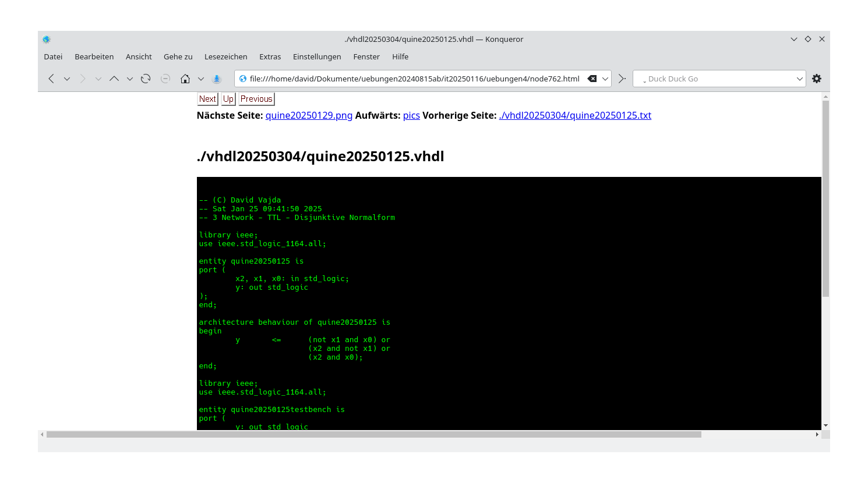Follow the quine20250129.png link

point(308,115)
